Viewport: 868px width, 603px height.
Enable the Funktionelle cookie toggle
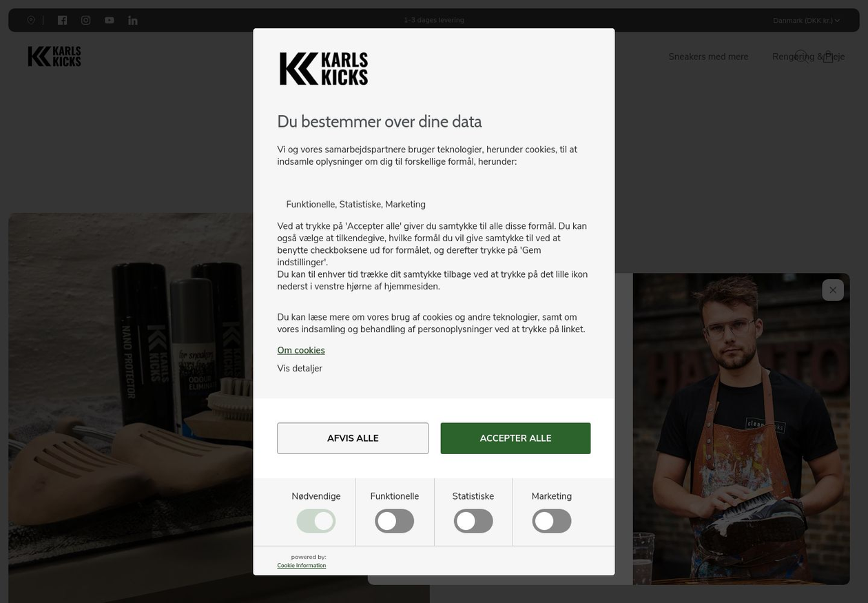pyautogui.click(x=395, y=521)
